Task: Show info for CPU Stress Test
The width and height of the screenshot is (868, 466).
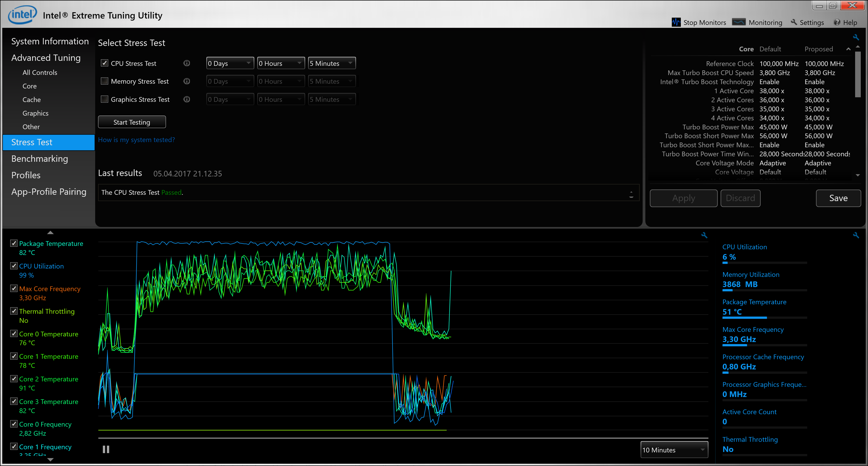Action: coord(187,63)
